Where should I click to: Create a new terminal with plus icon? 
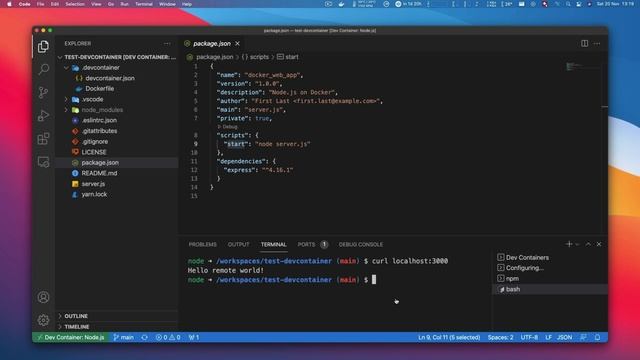[569, 244]
